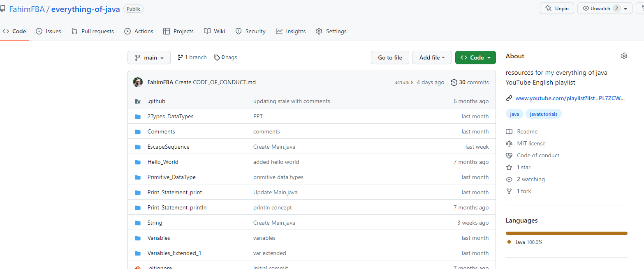644x269 pixels.
Task: Click the Unpin button
Action: point(557,8)
